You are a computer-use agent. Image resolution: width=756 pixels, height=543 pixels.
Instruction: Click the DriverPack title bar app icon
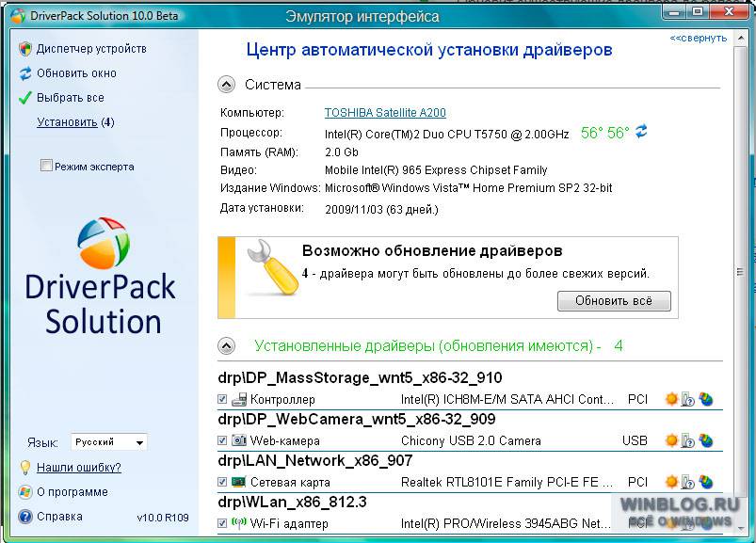[18, 15]
